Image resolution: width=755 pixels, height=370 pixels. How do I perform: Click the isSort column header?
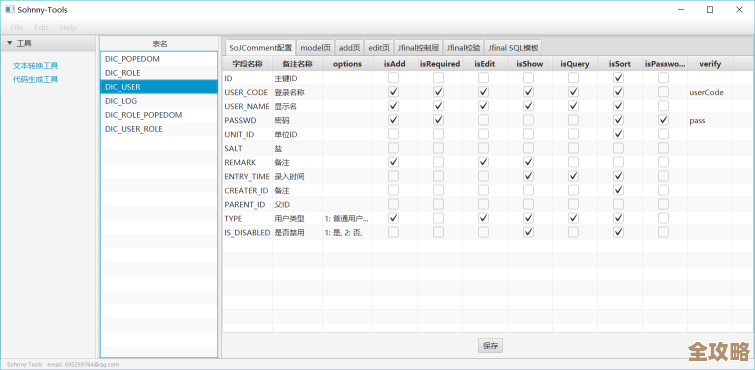[x=620, y=64]
